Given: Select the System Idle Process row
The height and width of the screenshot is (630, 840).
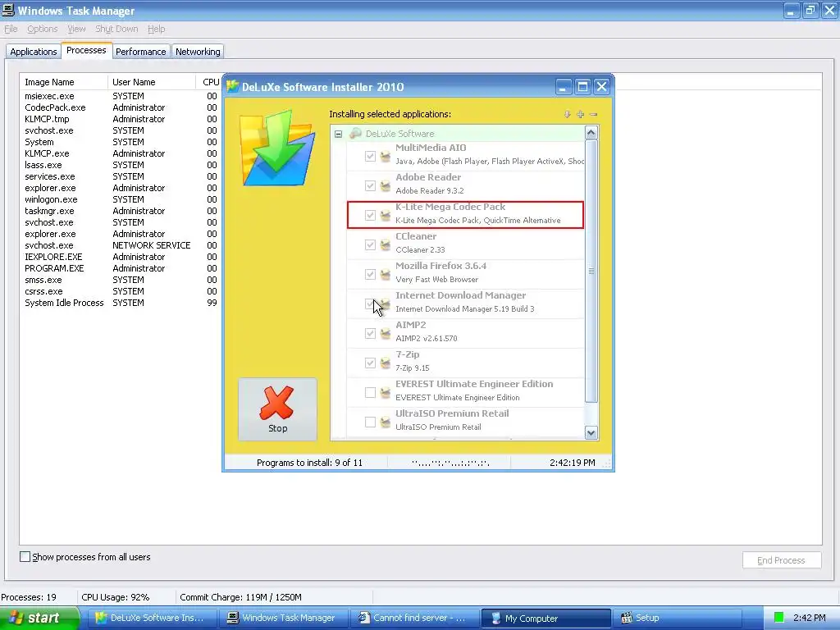Looking at the screenshot, I should [121, 303].
